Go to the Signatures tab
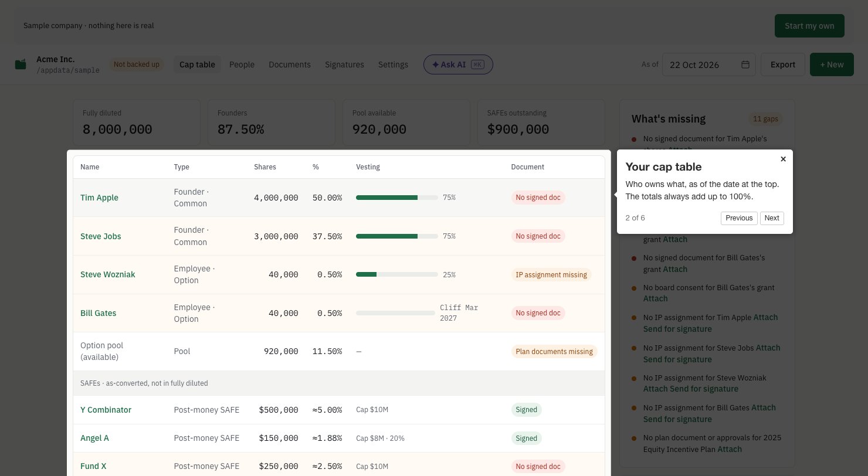 click(344, 64)
